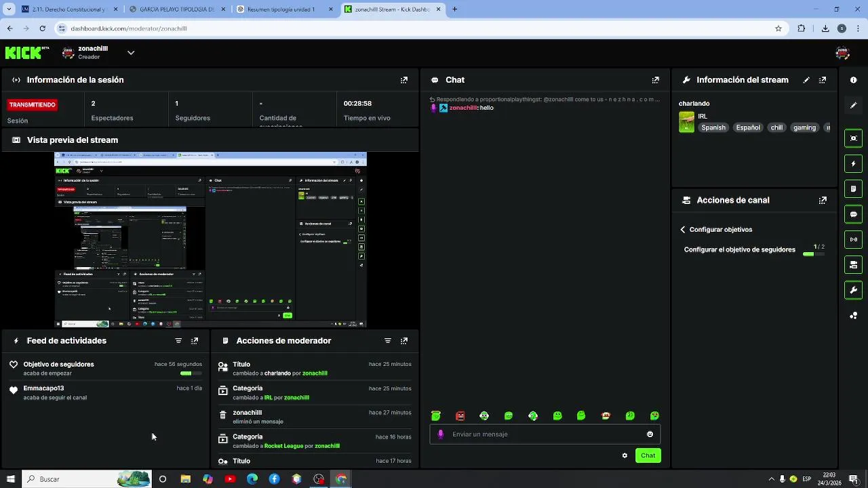Go back using the Configurar objetivos chevron

tap(683, 230)
